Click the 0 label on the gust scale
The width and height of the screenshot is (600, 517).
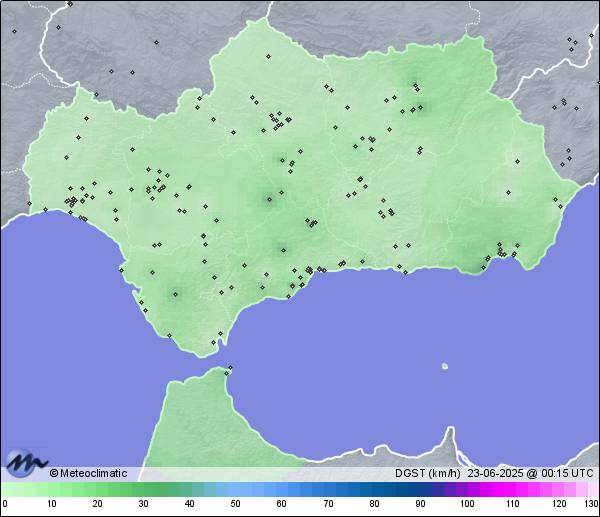[5, 504]
